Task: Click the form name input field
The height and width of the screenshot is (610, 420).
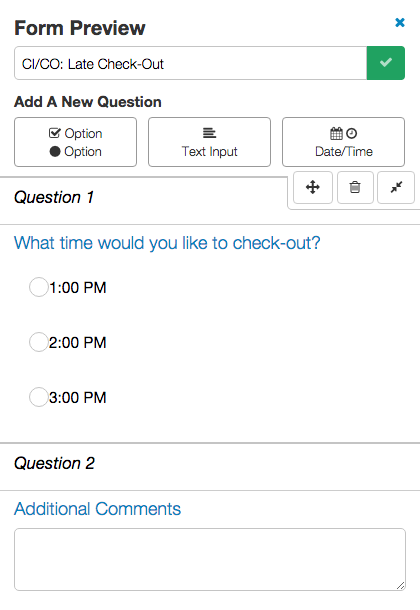Action: (191, 63)
